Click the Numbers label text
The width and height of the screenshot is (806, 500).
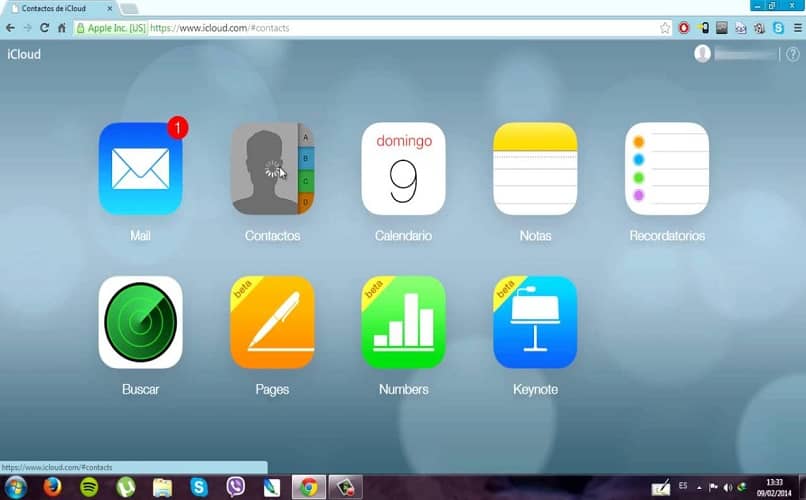pos(404,389)
